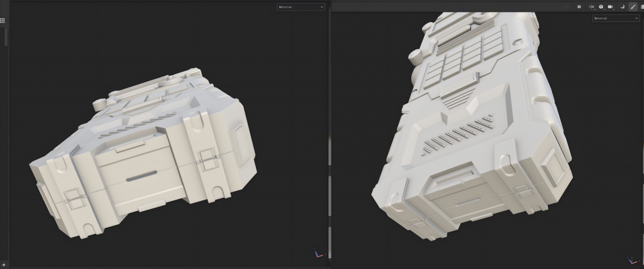Pause the engine computation with the pause icon
This screenshot has width=644, height=269.
click(579, 6)
